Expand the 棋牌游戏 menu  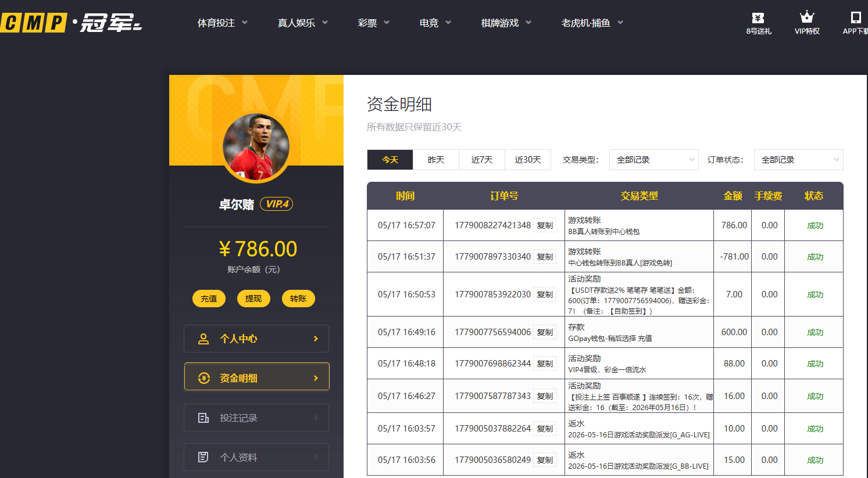pyautogui.click(x=506, y=23)
